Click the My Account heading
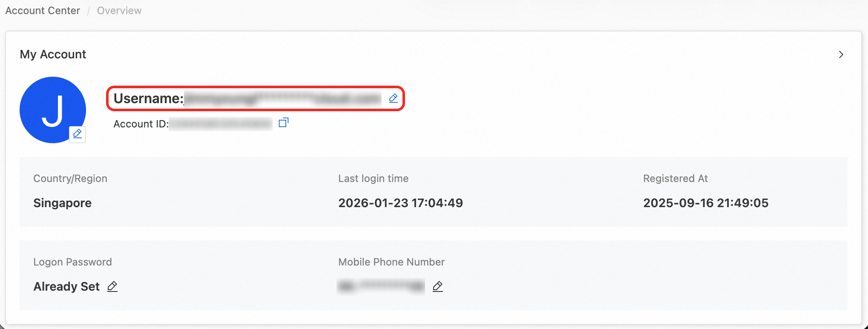868x329 pixels. 53,55
